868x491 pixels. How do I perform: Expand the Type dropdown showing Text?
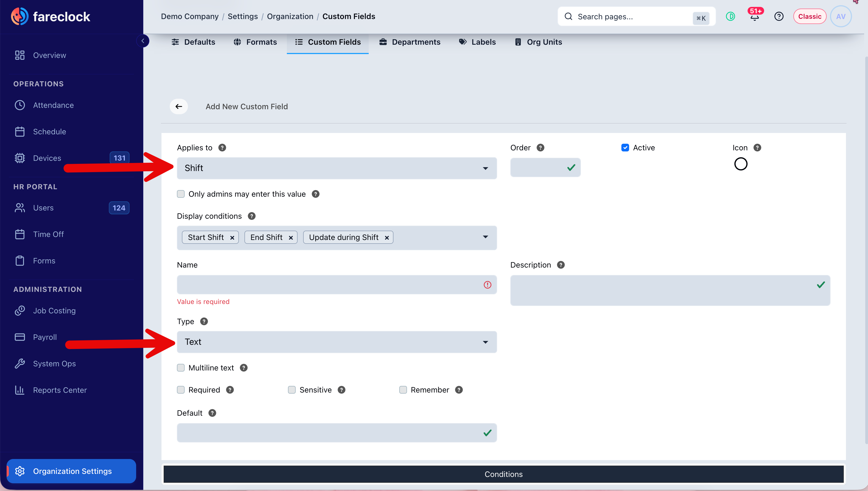pos(337,342)
